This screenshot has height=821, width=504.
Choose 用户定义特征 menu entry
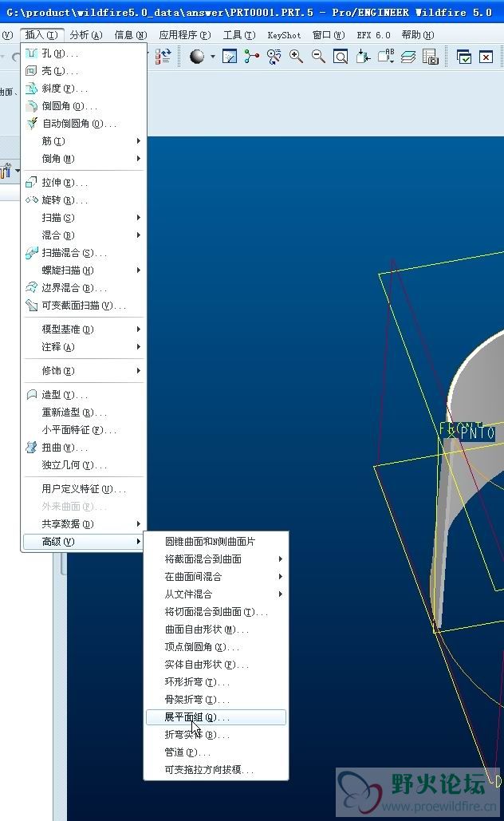pos(84,489)
